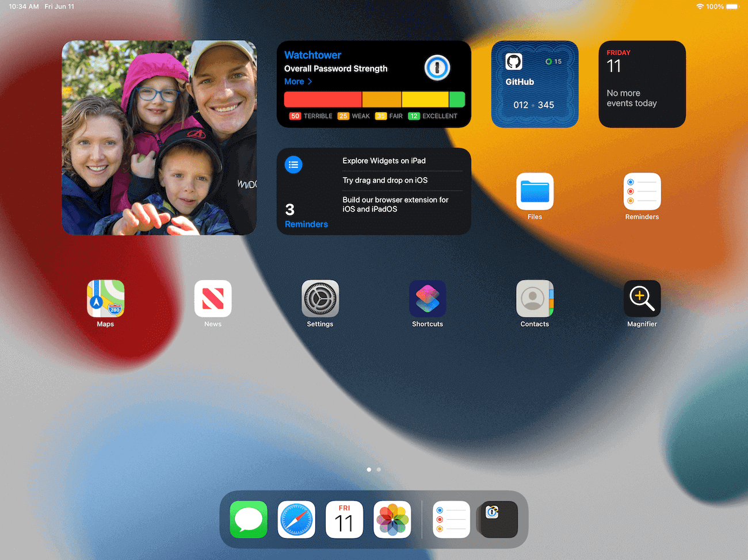This screenshot has height=560, width=748.
Task: Launch the Settings app
Action: [x=320, y=298]
